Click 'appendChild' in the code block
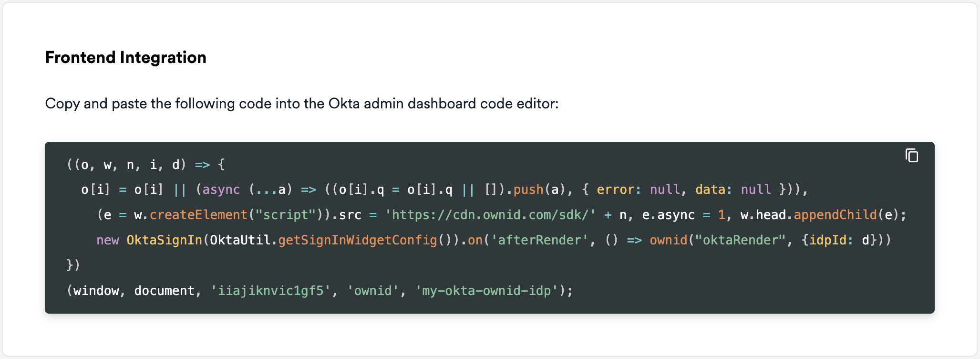Image resolution: width=980 pixels, height=359 pixels. pos(835,215)
